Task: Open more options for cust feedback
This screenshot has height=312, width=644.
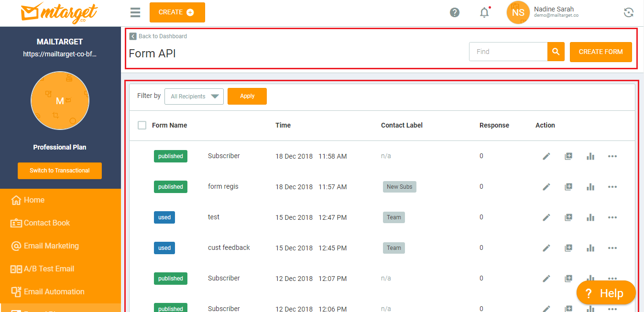Action: pos(612,248)
